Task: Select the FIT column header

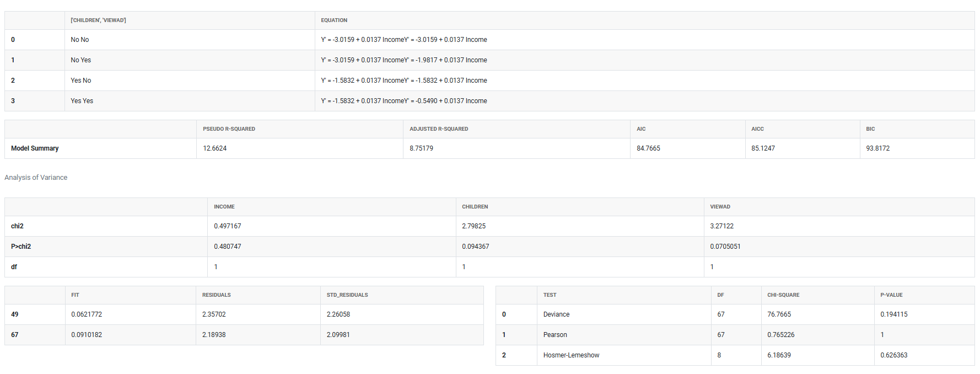Action: [75, 295]
